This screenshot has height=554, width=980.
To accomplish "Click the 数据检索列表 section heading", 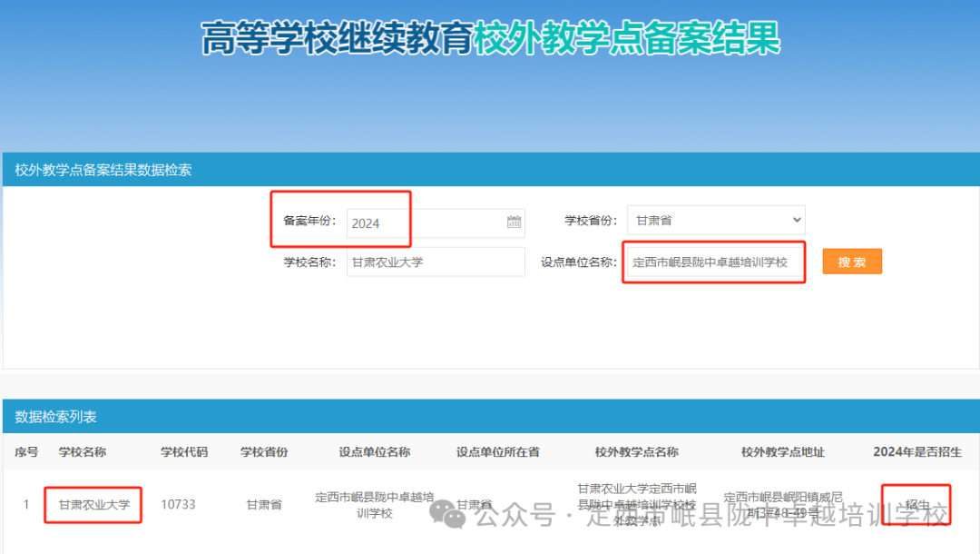I will [55, 417].
